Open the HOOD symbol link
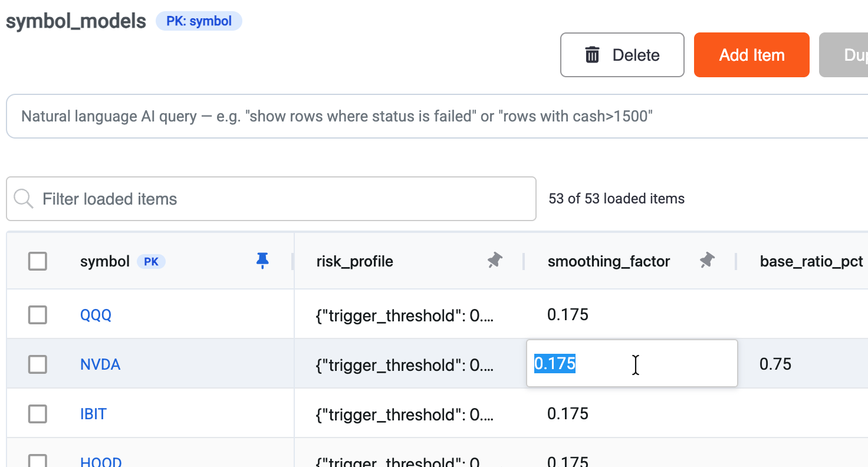This screenshot has height=467, width=868. point(101,462)
